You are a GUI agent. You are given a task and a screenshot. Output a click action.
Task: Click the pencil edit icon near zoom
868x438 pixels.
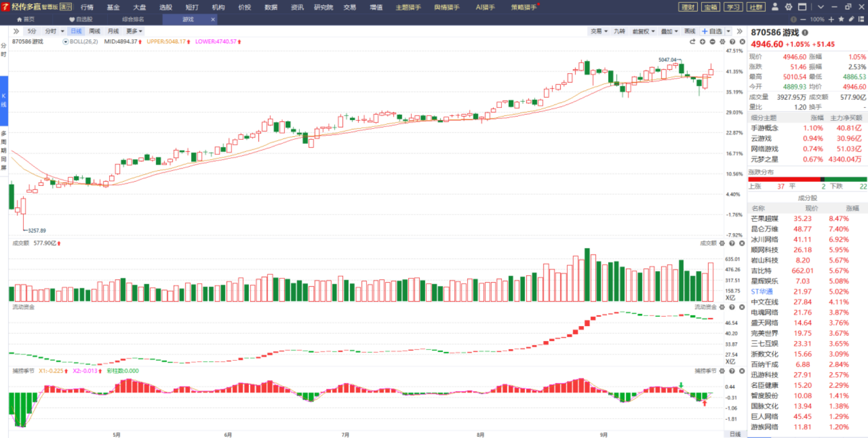pos(852,19)
